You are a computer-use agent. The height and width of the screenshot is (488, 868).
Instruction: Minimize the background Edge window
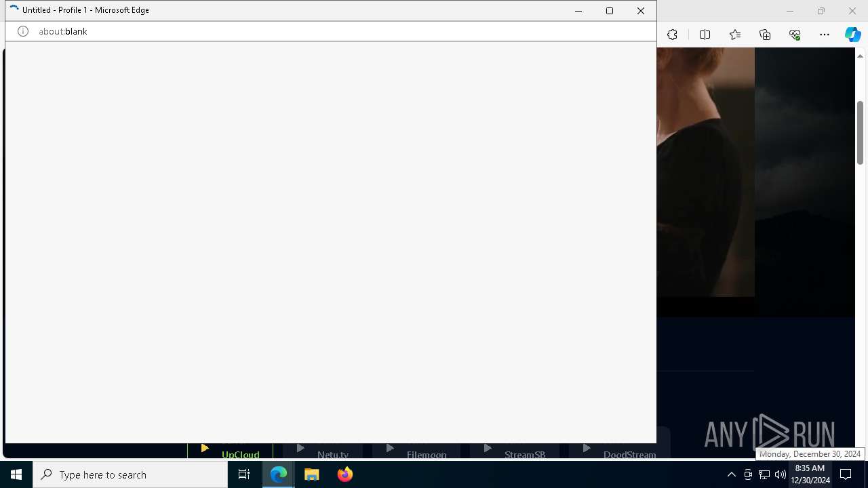790,11
